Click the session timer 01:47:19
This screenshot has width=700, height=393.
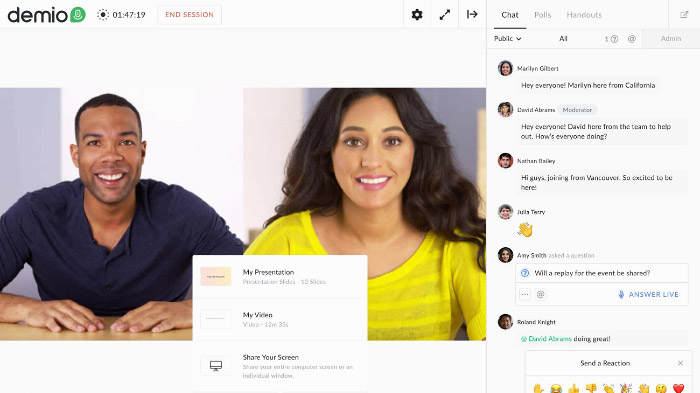(x=129, y=15)
